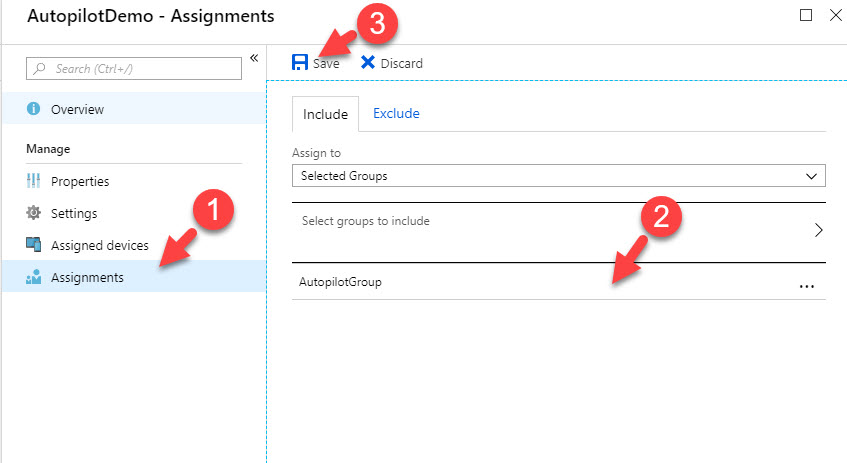Open AutopilotGroup ellipsis options menu
Screen dimensions: 847x463
pos(806,286)
